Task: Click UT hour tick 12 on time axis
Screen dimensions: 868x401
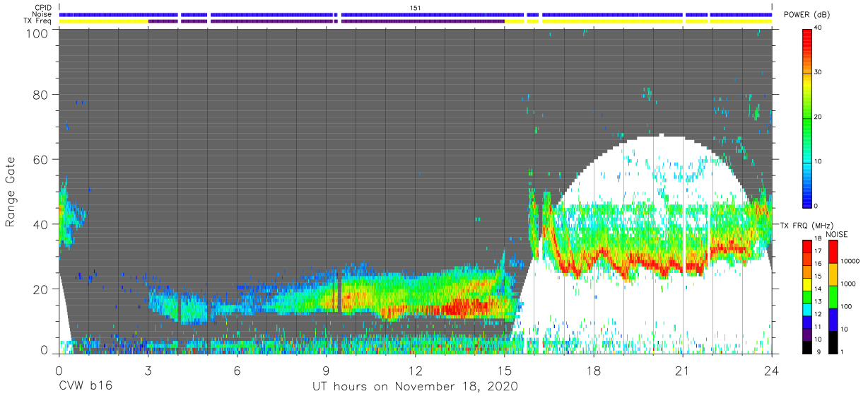Action: pyautogui.click(x=415, y=370)
